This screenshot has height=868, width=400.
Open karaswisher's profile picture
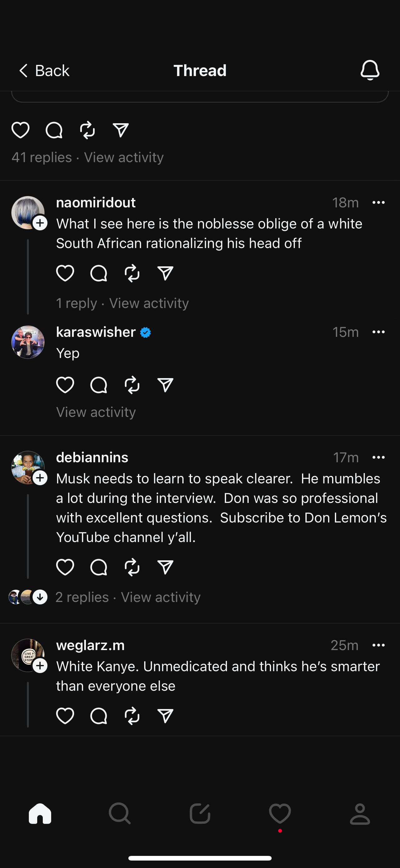(28, 342)
